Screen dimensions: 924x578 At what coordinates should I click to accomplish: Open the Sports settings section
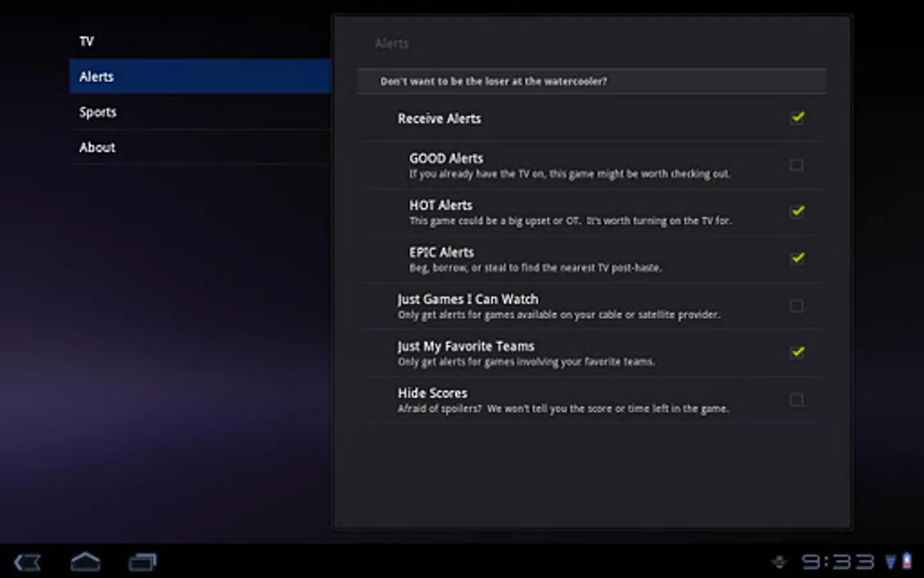(200, 112)
